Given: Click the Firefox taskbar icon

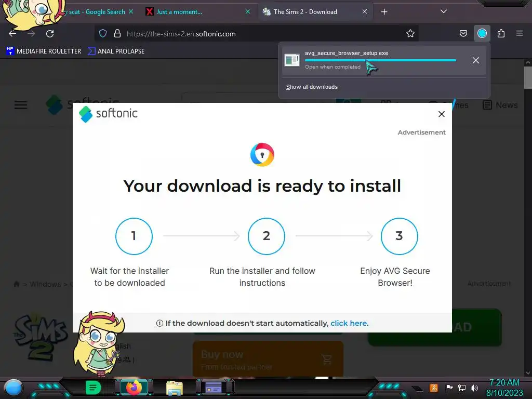Looking at the screenshot, I should [x=134, y=388].
